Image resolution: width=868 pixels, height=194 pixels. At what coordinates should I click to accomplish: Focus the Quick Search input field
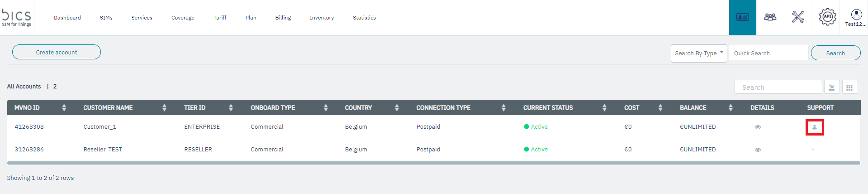[x=768, y=53]
